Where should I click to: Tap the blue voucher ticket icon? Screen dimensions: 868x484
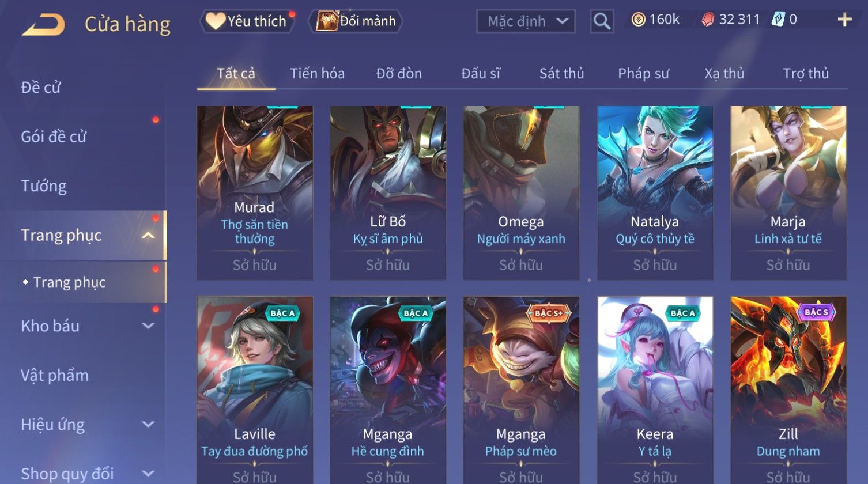coord(778,20)
